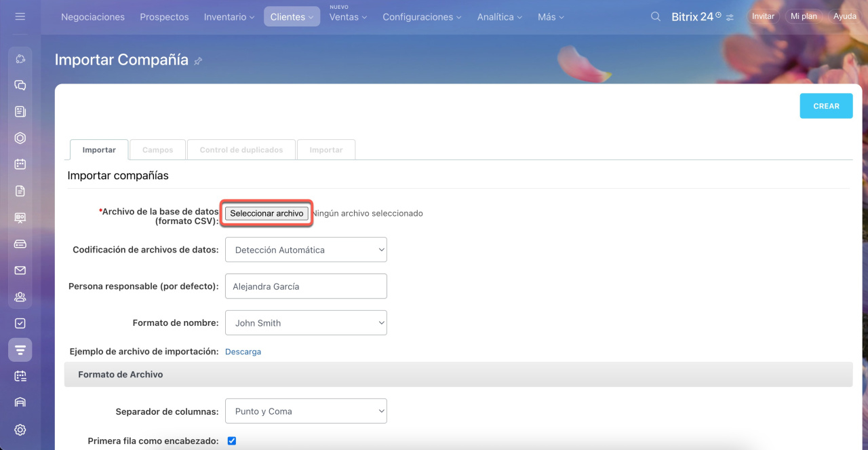
Task: Click the warehouse building icon in sidebar
Action: coord(20,402)
